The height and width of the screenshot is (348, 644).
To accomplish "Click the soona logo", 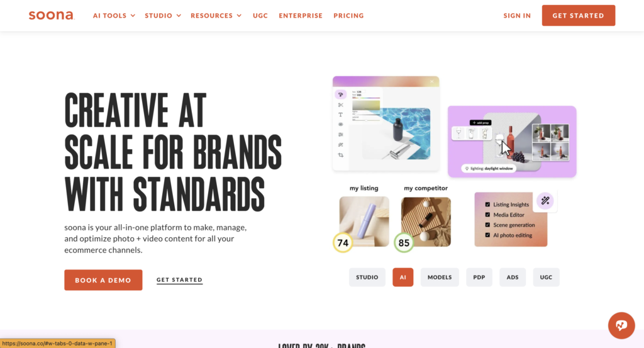I will [52, 15].
